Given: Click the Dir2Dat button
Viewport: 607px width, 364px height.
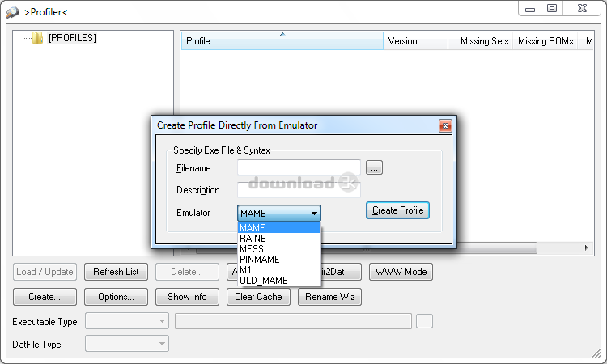Looking at the screenshot, I should click(x=341, y=272).
